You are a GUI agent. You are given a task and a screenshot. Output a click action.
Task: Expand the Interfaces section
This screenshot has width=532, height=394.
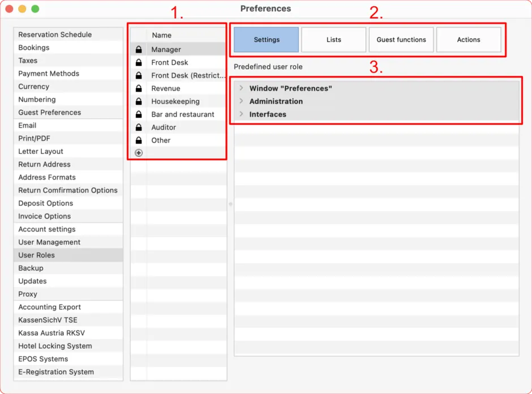(241, 114)
